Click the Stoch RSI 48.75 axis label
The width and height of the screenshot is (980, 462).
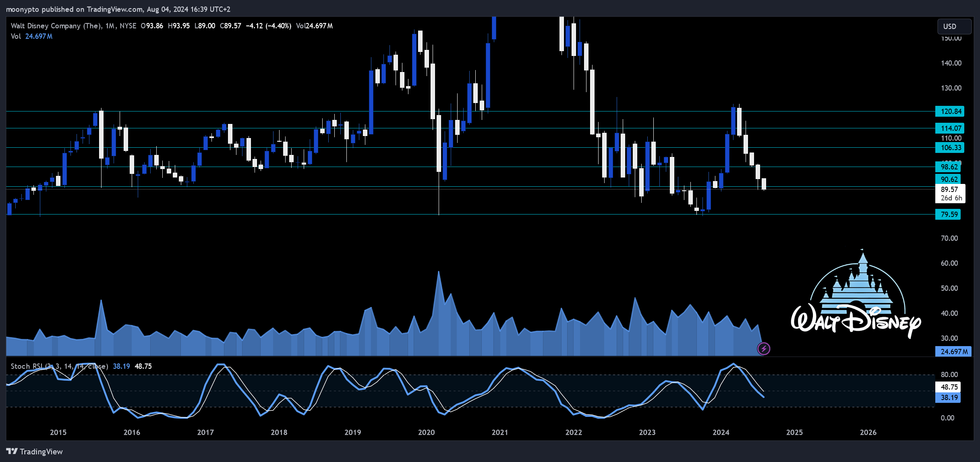948,387
